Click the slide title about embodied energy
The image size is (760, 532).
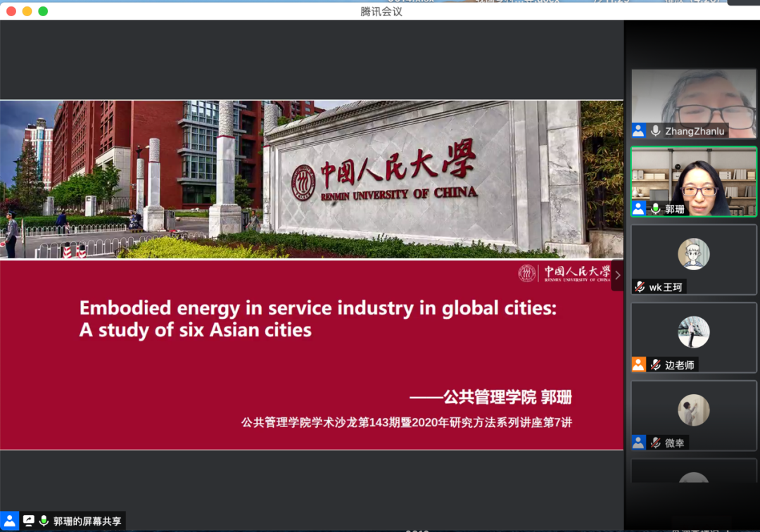pyautogui.click(x=317, y=319)
